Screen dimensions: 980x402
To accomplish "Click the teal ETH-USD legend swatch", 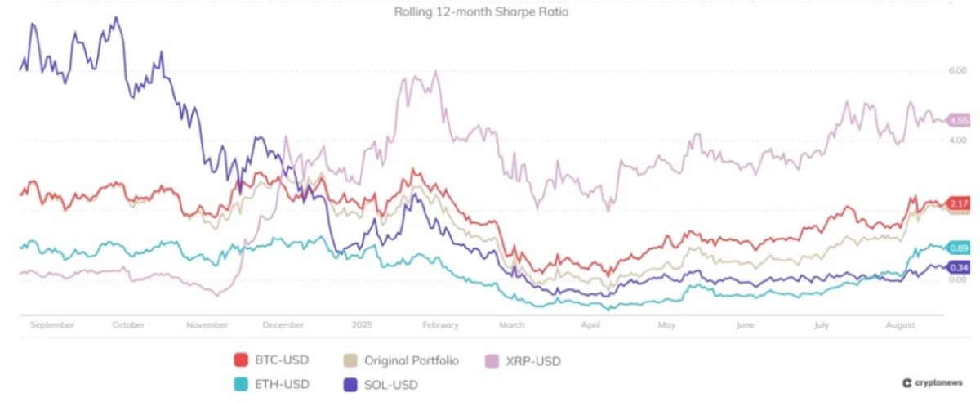I will pyautogui.click(x=241, y=383).
